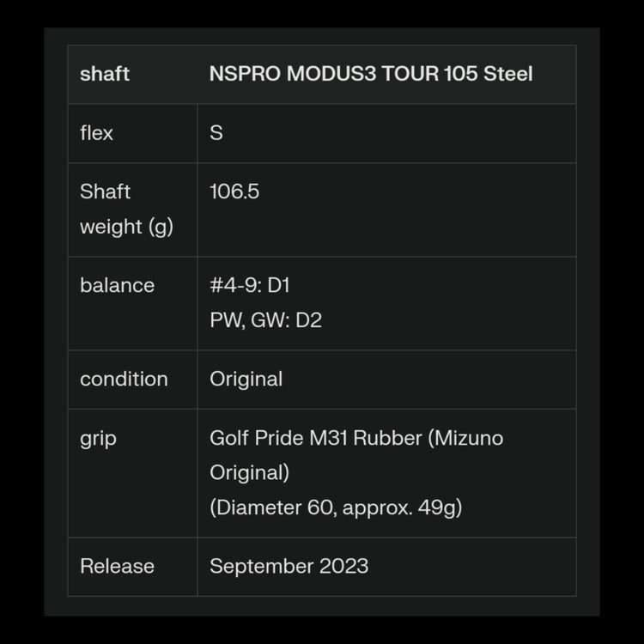Select the NSPRO MODUS3 TOUR 105 Steel text
The image size is (644, 644).
pos(370,74)
